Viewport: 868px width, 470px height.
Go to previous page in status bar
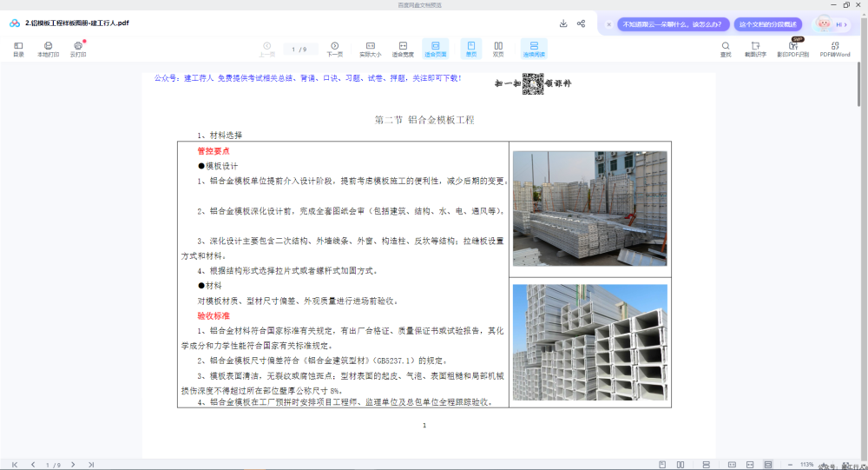pyautogui.click(x=33, y=465)
